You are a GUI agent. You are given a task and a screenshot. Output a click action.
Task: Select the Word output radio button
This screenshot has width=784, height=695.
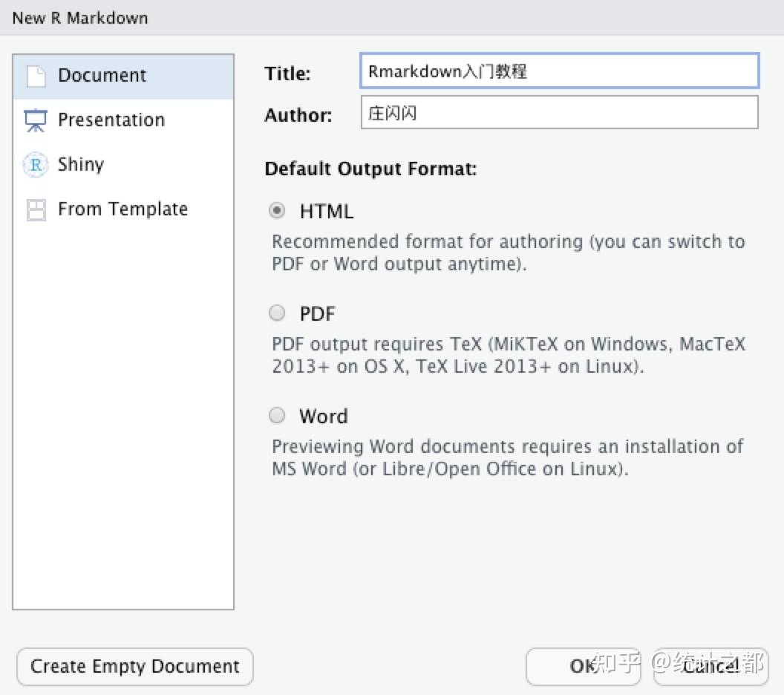pos(277,416)
